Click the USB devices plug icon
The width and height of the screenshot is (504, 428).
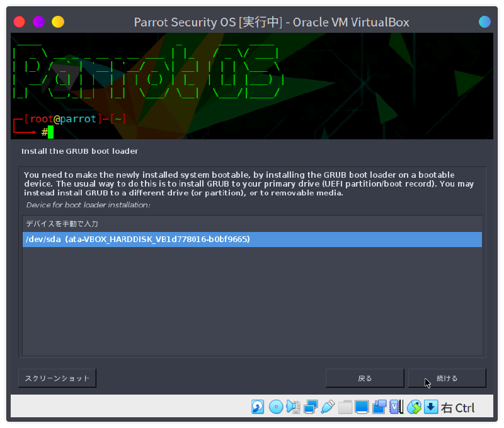pos(327,407)
